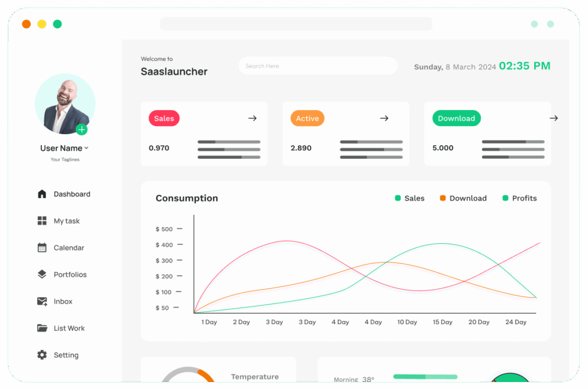Image resolution: width=588 pixels, height=390 pixels.
Task: Toggle the Profits series in chart legend
Action: (519, 198)
